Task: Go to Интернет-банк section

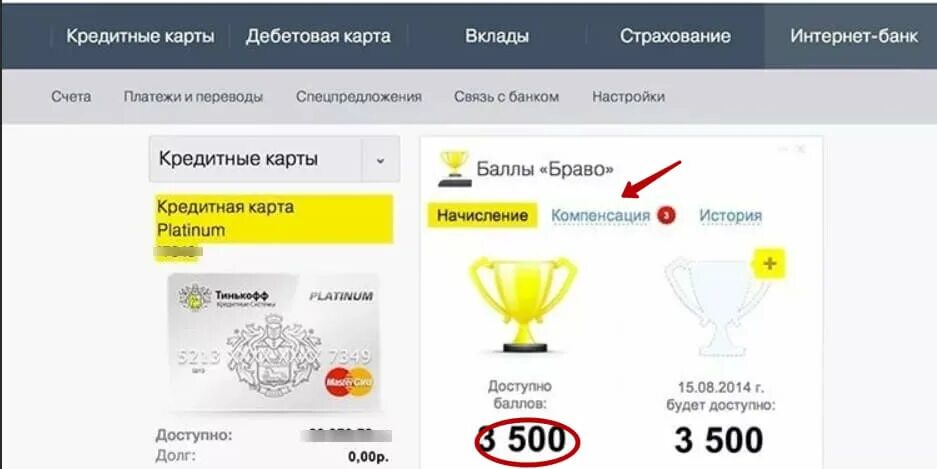Action: click(x=854, y=36)
